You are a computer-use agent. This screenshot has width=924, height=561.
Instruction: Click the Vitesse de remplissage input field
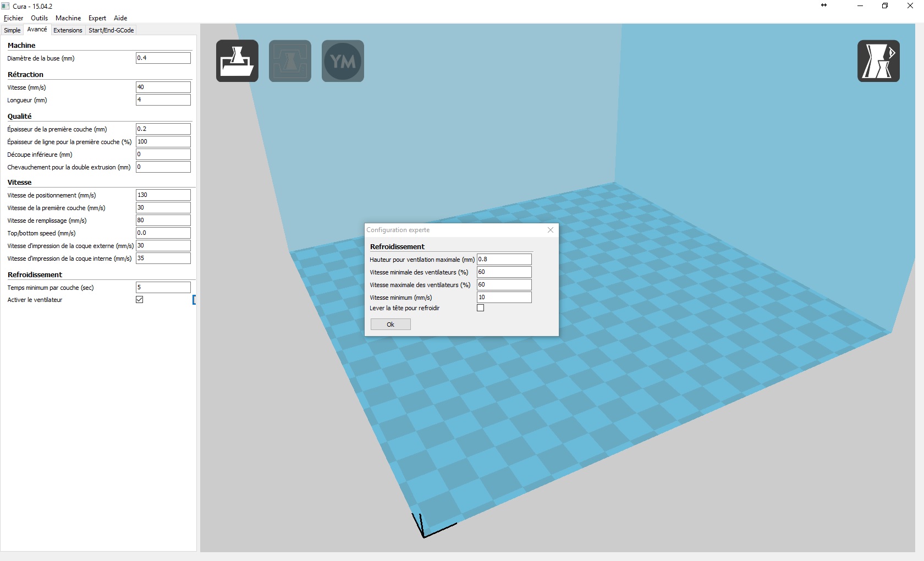point(163,220)
